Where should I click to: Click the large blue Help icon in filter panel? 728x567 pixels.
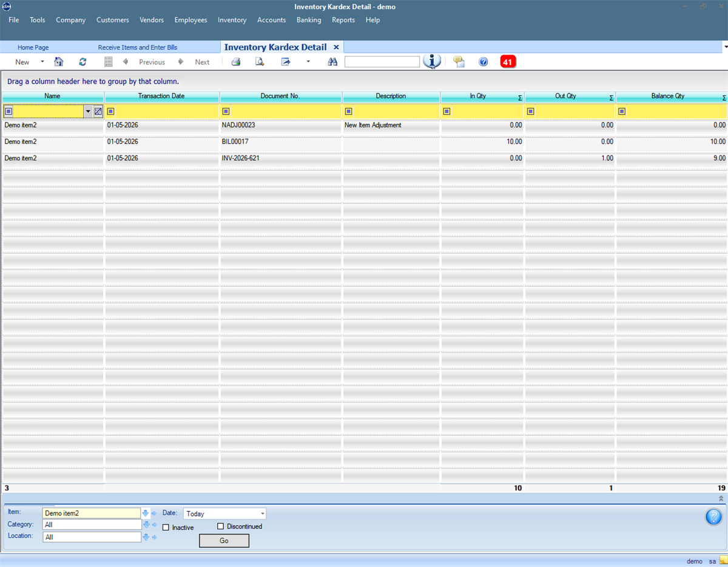(x=713, y=517)
